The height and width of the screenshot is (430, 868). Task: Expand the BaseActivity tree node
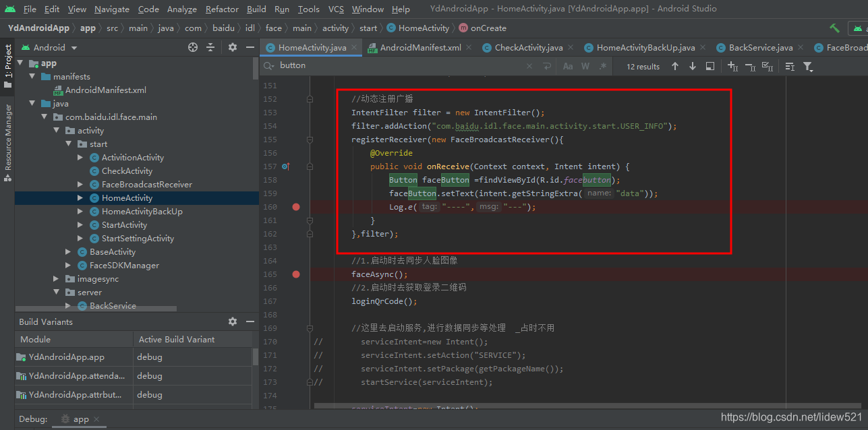(69, 252)
